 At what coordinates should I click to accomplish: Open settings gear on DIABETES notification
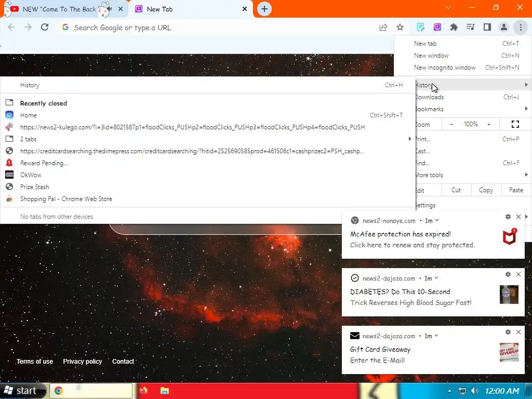point(508,274)
